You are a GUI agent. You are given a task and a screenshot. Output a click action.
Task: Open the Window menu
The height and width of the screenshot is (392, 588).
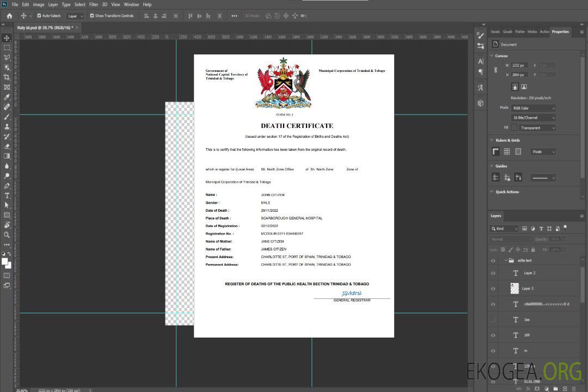pyautogui.click(x=131, y=4)
